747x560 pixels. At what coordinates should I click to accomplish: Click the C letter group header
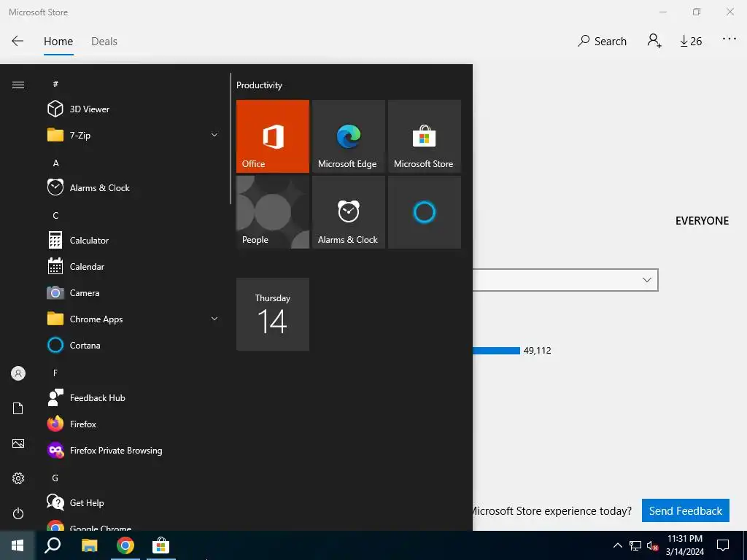click(55, 215)
